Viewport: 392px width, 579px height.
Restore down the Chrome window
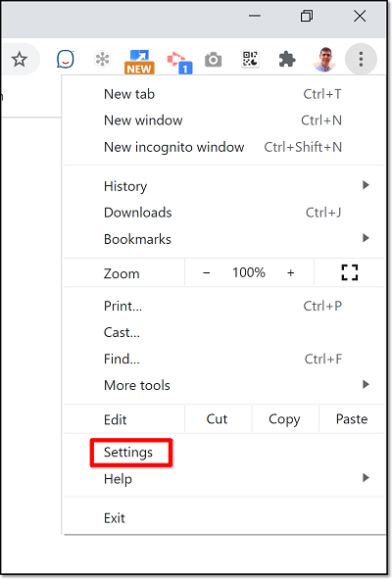[x=307, y=17]
